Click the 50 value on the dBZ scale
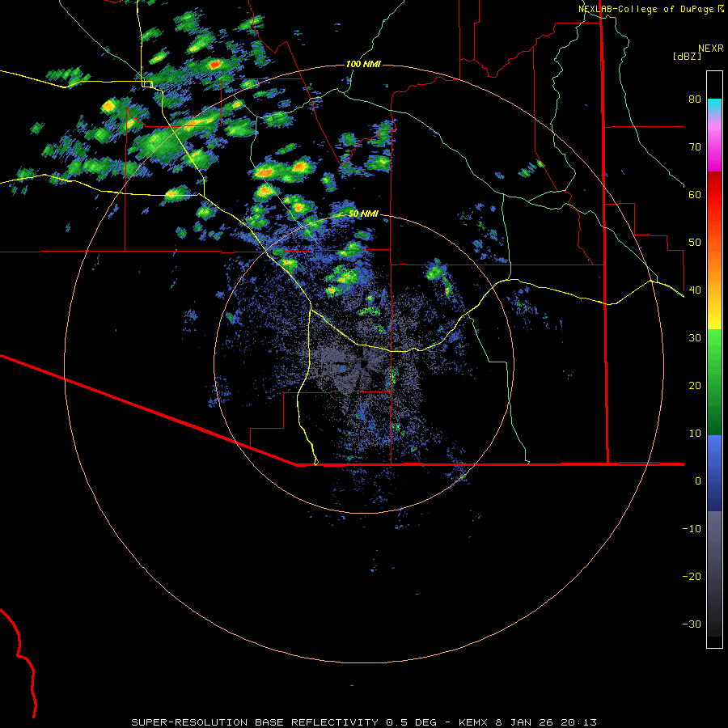Screen dimensions: 728x728 click(695, 243)
